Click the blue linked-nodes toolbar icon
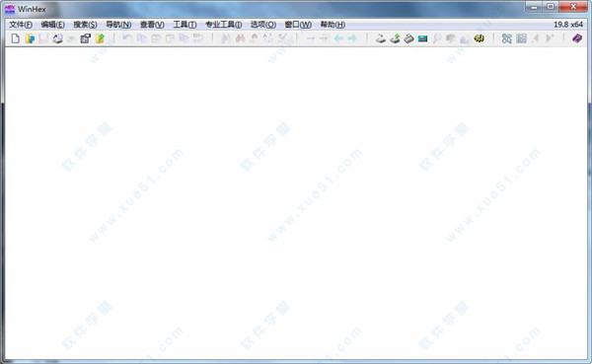Screen dimensions: 592x364 [507, 38]
